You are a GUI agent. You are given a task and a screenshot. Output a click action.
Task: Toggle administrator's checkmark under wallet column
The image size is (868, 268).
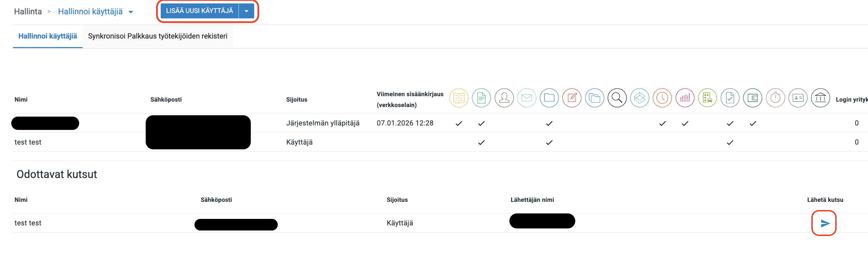[753, 123]
